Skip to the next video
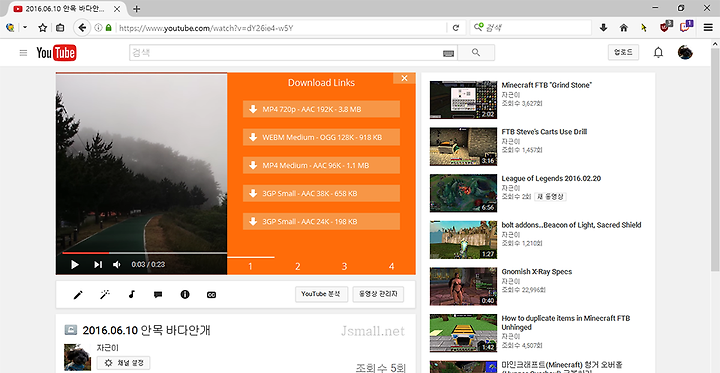This screenshot has height=373, width=720. click(98, 265)
